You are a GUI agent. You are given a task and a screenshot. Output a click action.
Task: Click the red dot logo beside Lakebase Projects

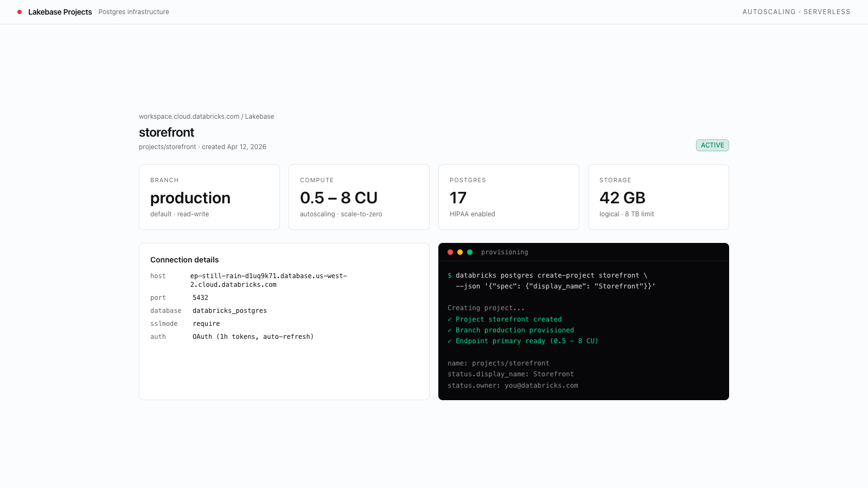[x=20, y=12]
